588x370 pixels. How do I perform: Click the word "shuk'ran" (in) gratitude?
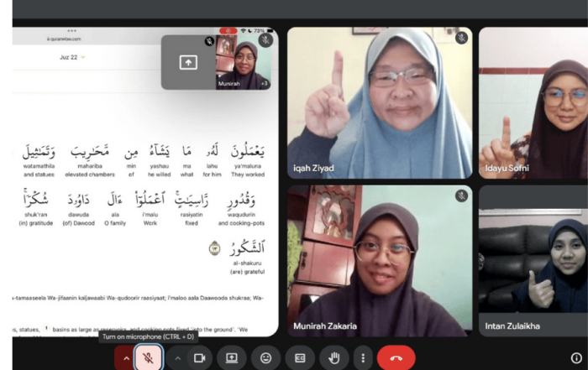[x=35, y=215]
